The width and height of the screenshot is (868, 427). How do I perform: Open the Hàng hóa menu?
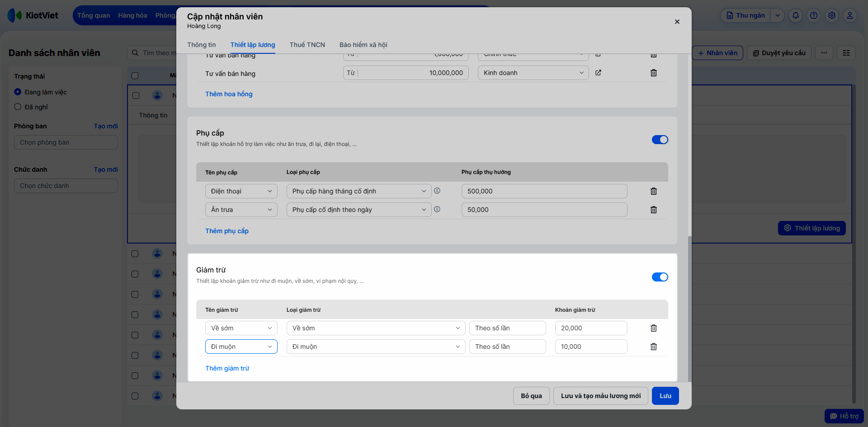pos(132,15)
